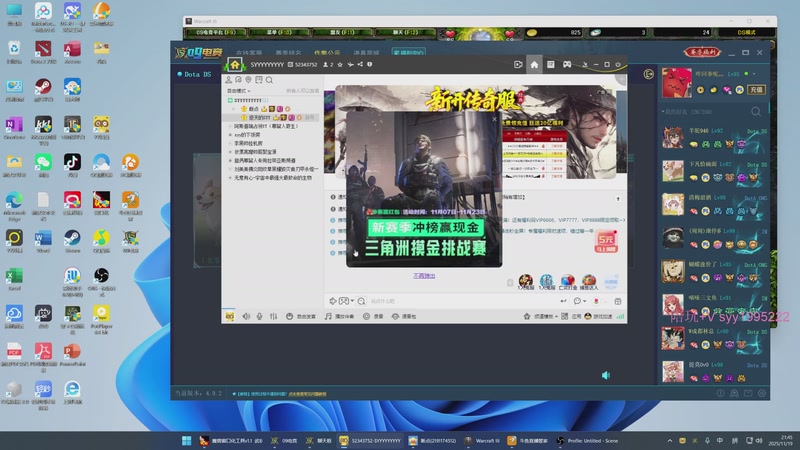
Task: Click the yellow highlighted tab in 09 top menu
Action: click(327, 53)
